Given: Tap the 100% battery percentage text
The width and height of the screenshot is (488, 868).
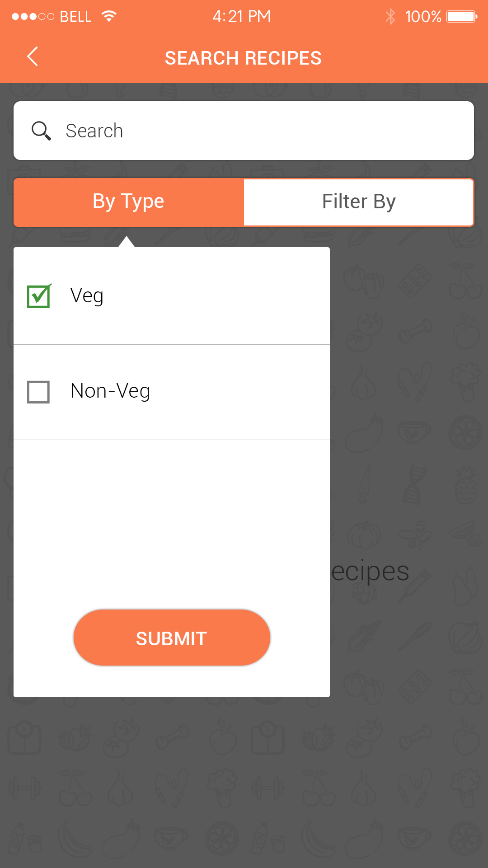Looking at the screenshot, I should (423, 17).
